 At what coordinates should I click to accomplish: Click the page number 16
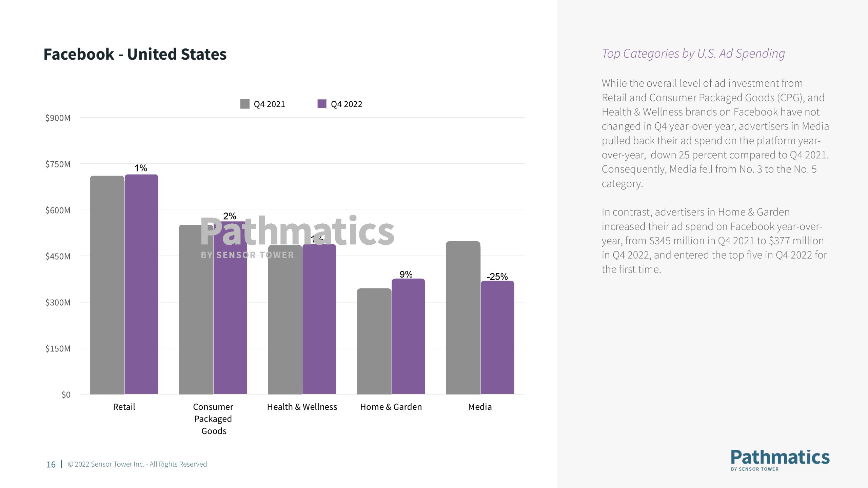51,464
